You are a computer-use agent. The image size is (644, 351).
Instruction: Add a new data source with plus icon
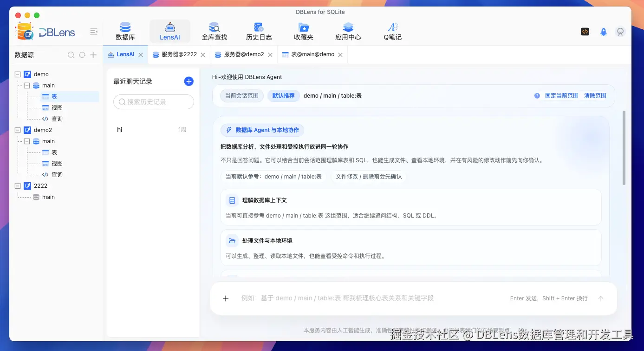pyautogui.click(x=93, y=55)
